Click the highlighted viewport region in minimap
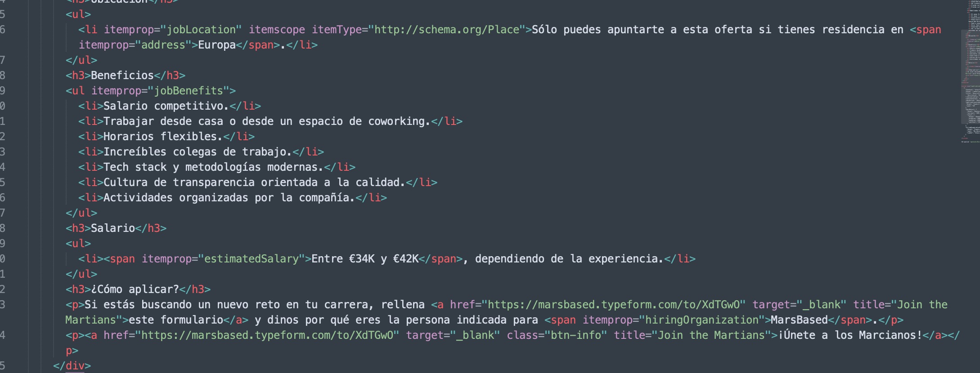Image resolution: width=980 pixels, height=373 pixels. [970, 77]
